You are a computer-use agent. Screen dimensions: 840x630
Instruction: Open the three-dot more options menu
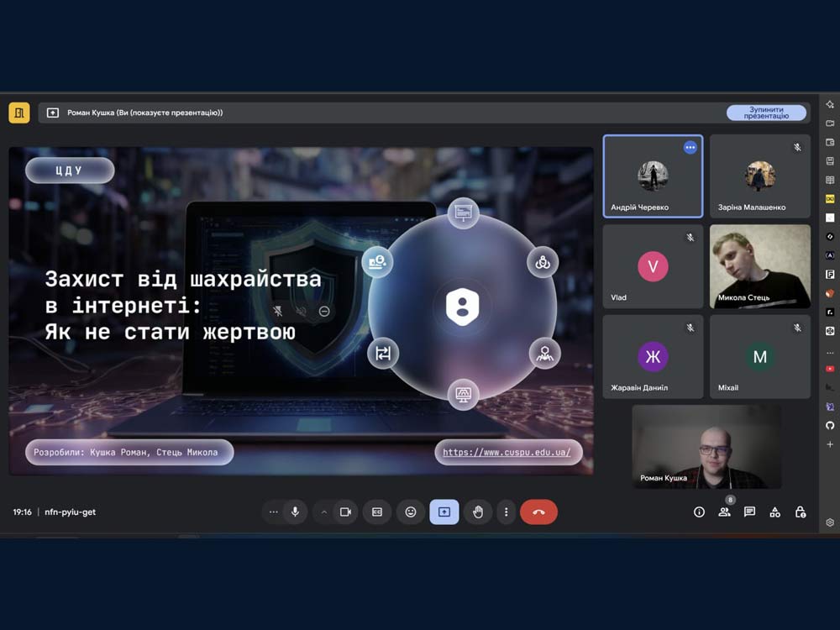(x=506, y=512)
